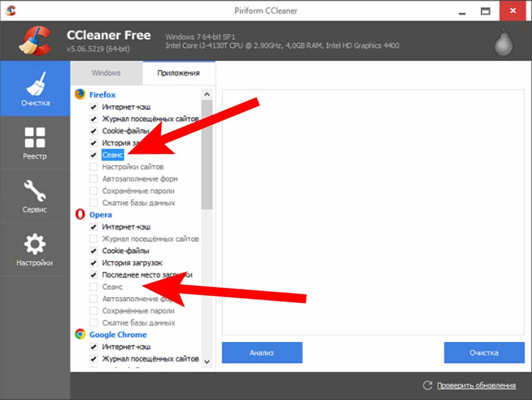532x400 pixels.
Task: Uncheck Firefox История загрузок checkbox
Action: pyautogui.click(x=93, y=143)
